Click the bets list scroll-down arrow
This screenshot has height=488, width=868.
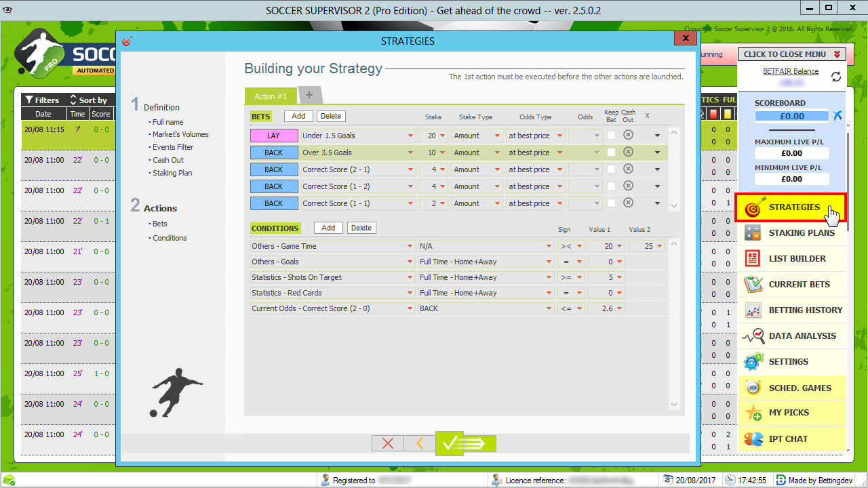pos(674,205)
